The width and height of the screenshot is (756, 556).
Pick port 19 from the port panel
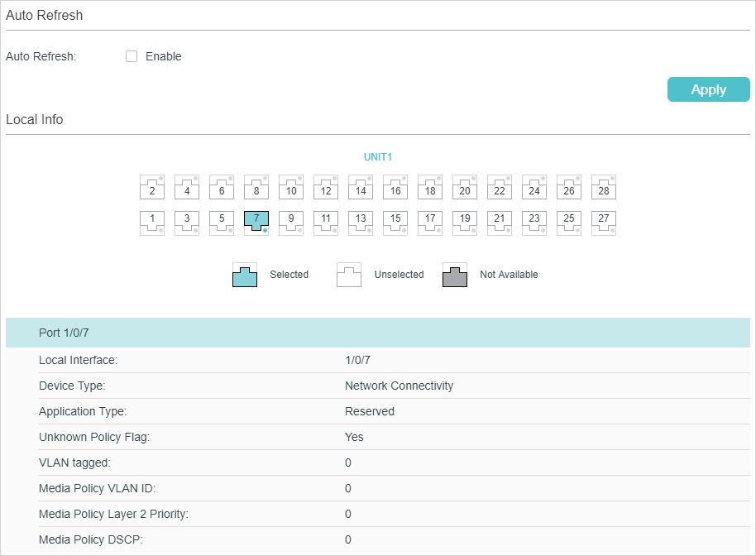click(x=465, y=223)
